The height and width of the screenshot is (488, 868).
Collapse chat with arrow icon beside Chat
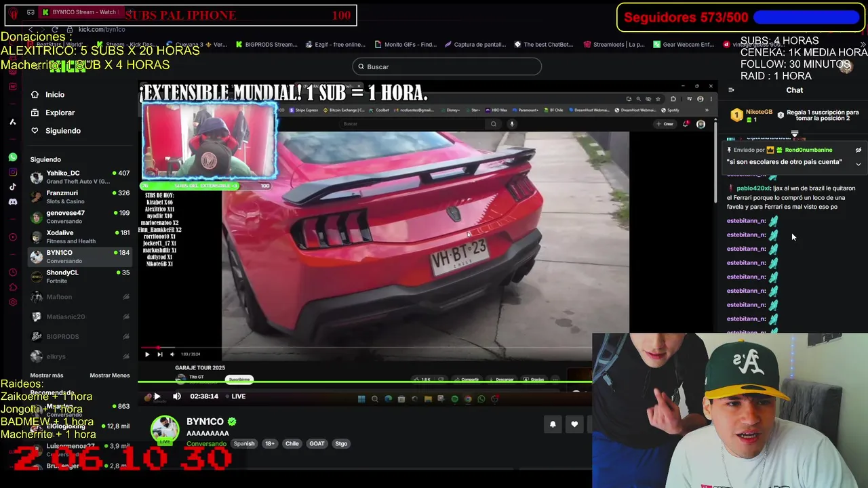(731, 90)
